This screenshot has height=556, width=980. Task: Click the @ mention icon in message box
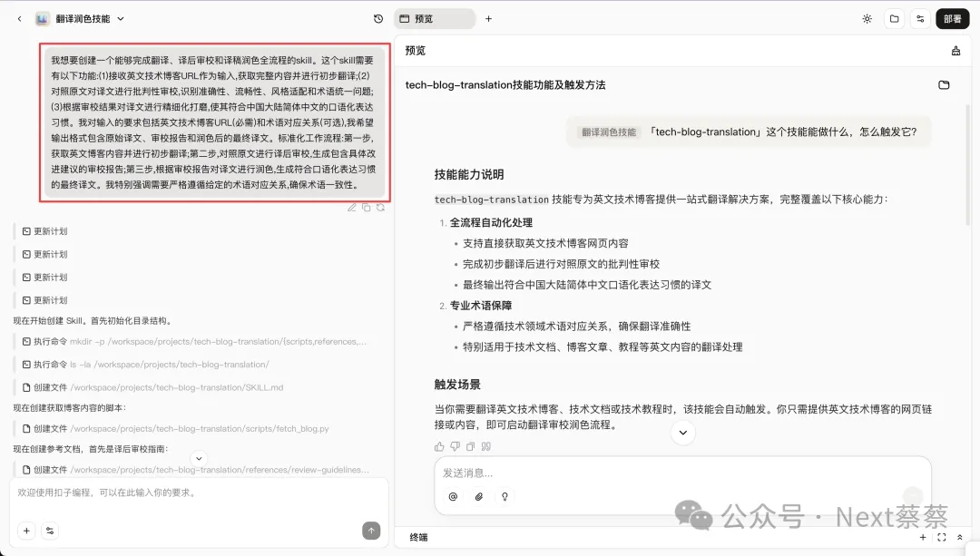click(x=453, y=497)
